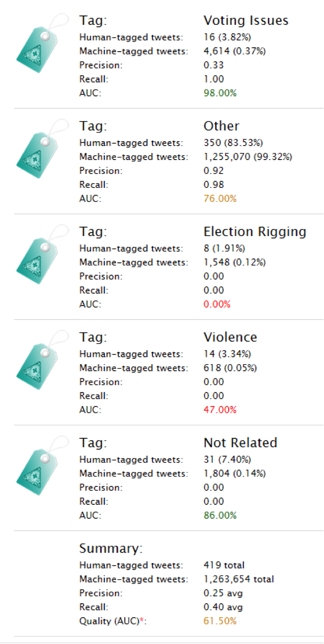324x644 pixels.
Task: Click the 61.50% overall quality score
Action: 220,621
